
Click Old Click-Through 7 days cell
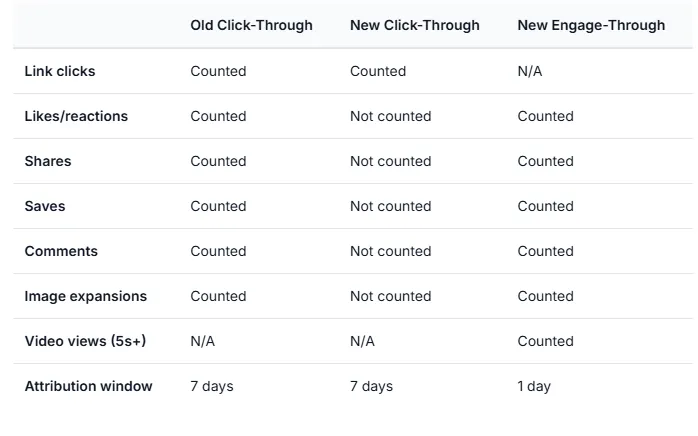(x=212, y=386)
